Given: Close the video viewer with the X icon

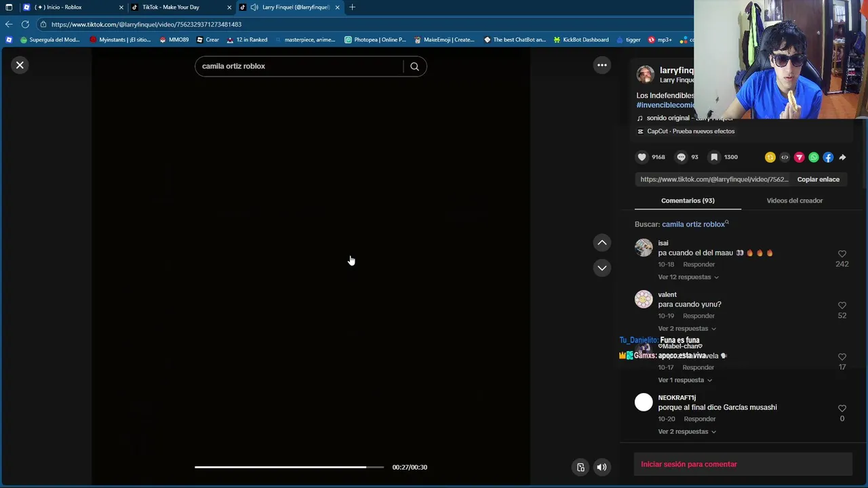Looking at the screenshot, I should click(x=20, y=65).
